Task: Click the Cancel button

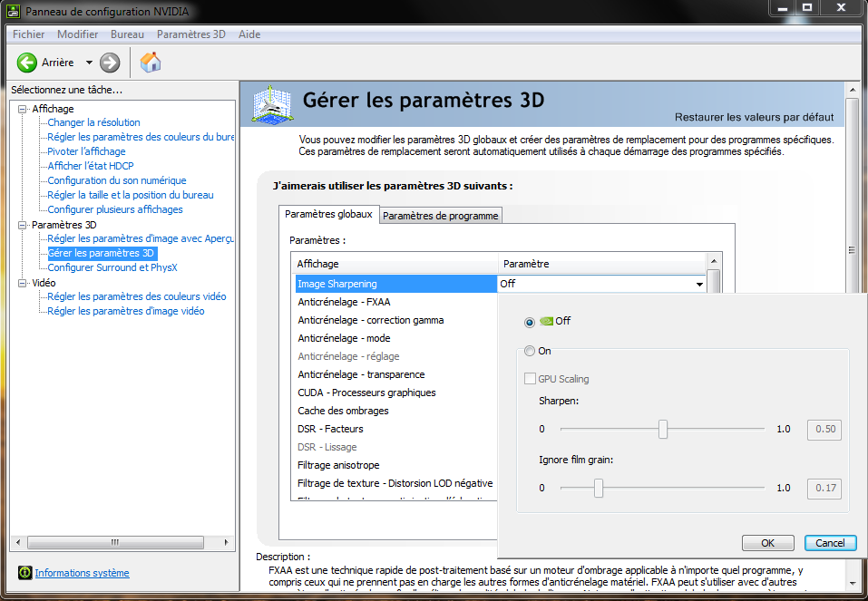Action: (830, 543)
